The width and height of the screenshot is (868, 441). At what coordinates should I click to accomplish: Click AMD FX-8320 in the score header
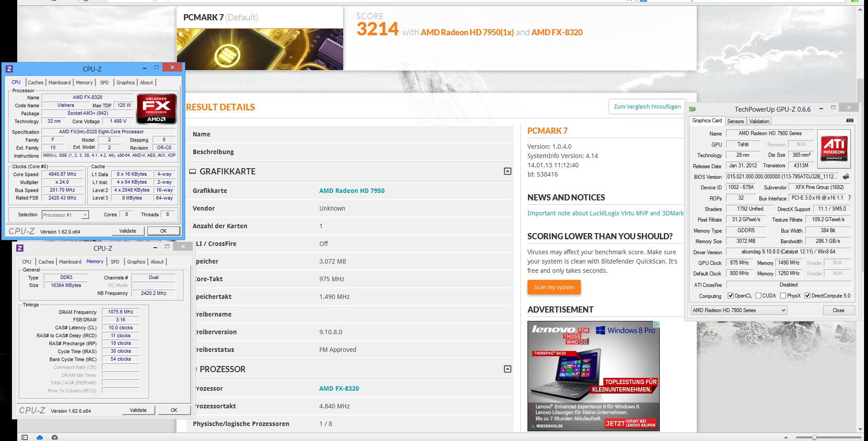coord(557,32)
